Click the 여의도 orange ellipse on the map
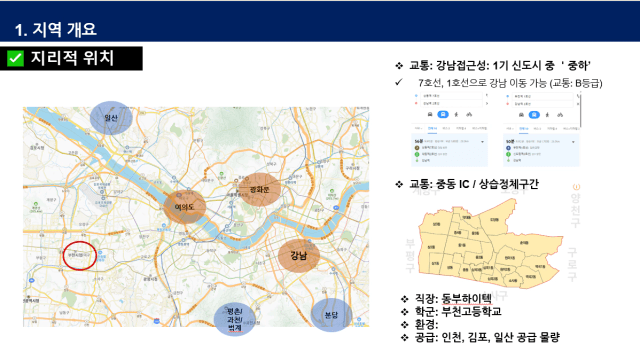640x360 pixels. (x=184, y=207)
